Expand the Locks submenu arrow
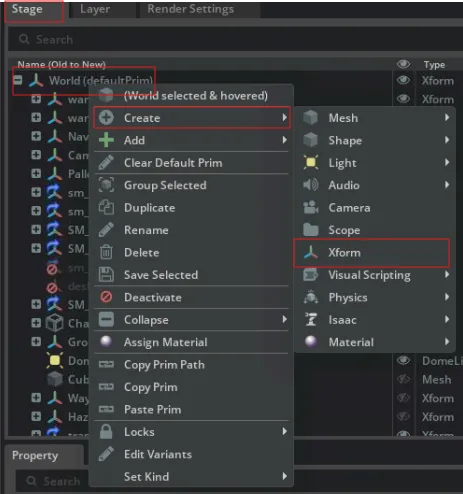Viewport: 463px width, 494px height. (284, 431)
